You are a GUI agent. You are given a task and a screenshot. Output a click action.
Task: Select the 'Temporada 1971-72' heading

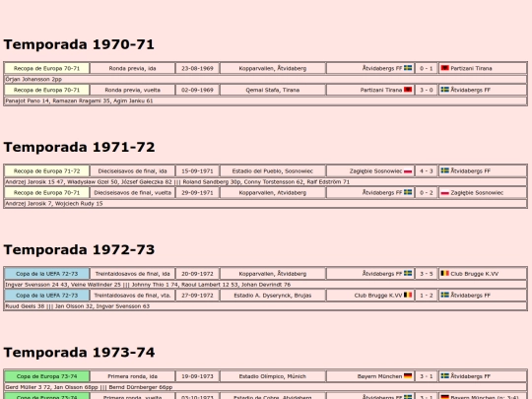[79, 147]
